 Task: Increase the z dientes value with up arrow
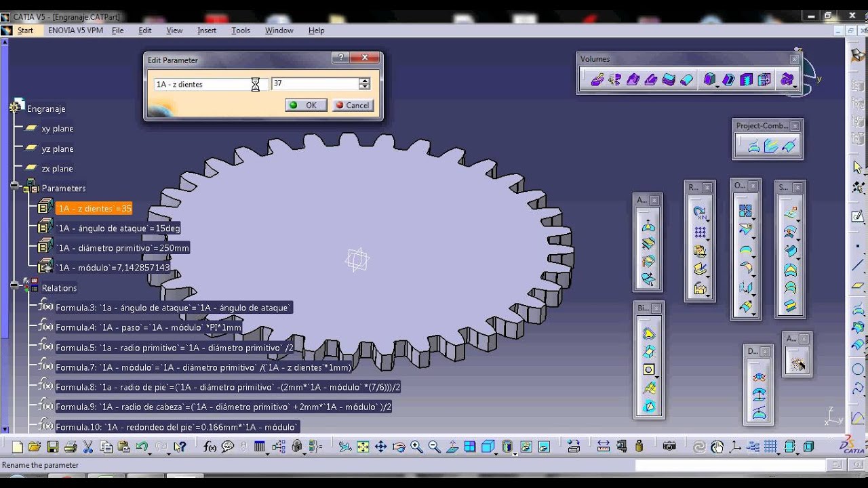point(365,81)
